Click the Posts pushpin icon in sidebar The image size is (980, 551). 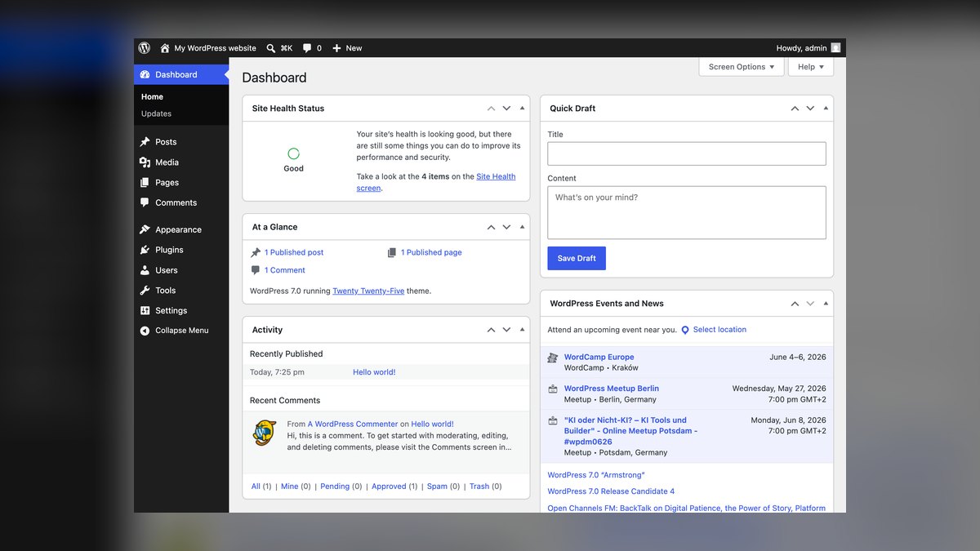[x=145, y=142]
